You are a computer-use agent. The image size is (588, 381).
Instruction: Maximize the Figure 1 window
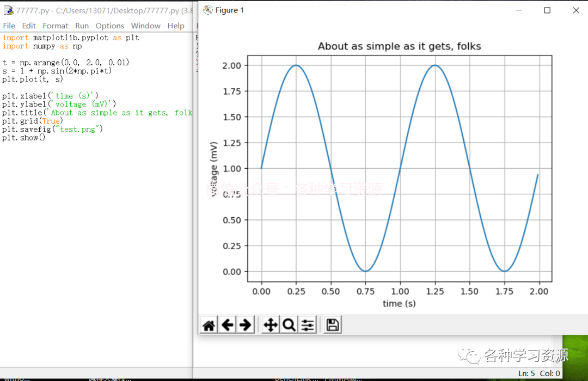pyautogui.click(x=547, y=10)
